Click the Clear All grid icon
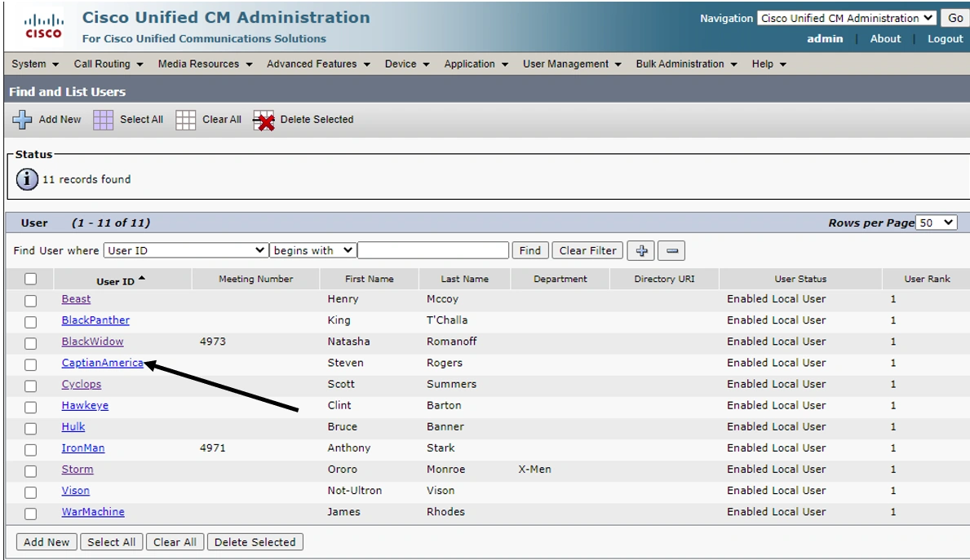The width and height of the screenshot is (970, 560). tap(185, 120)
